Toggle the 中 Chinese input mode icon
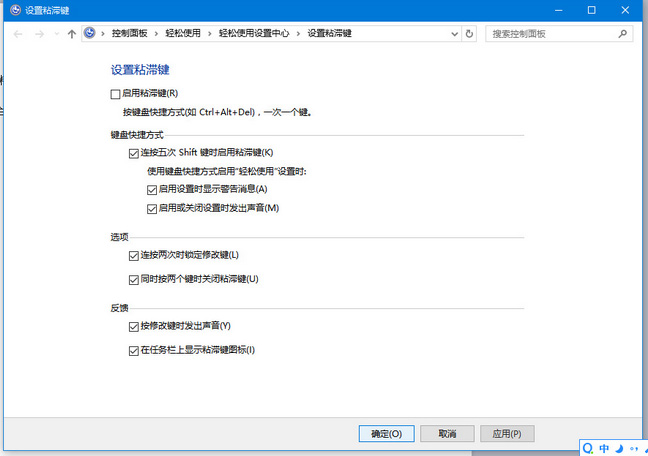Viewport: 648px width, 456px height. pos(604,447)
